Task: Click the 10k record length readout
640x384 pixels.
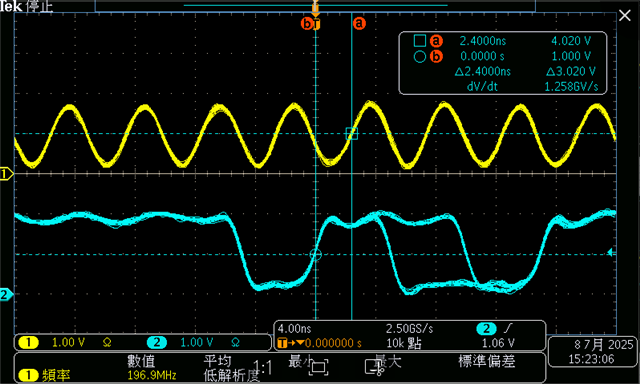Action: [404, 343]
